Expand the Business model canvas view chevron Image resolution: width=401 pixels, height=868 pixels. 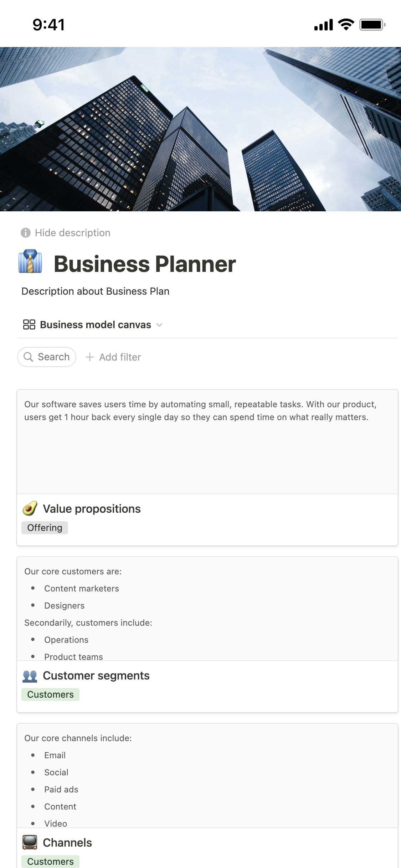point(159,325)
